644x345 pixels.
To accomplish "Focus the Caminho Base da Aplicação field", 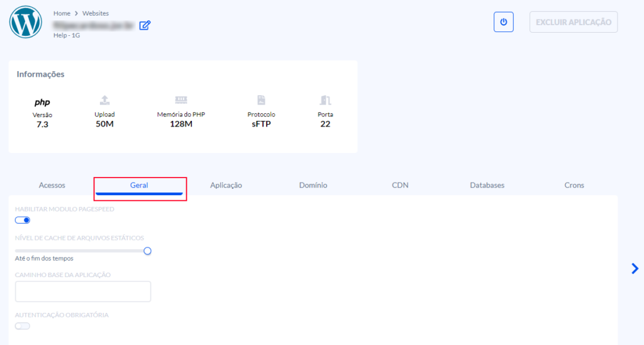I will [83, 291].
